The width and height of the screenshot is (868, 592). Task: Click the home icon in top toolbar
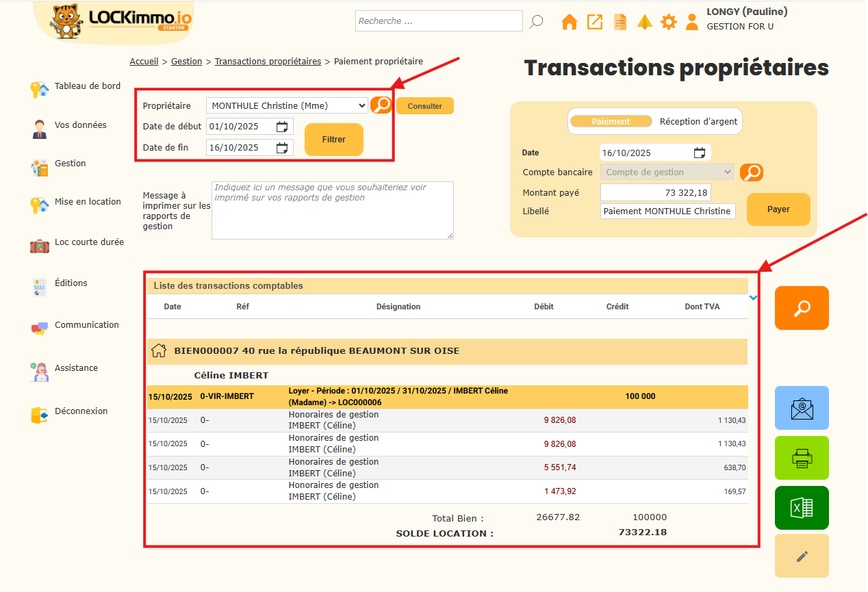click(x=570, y=22)
